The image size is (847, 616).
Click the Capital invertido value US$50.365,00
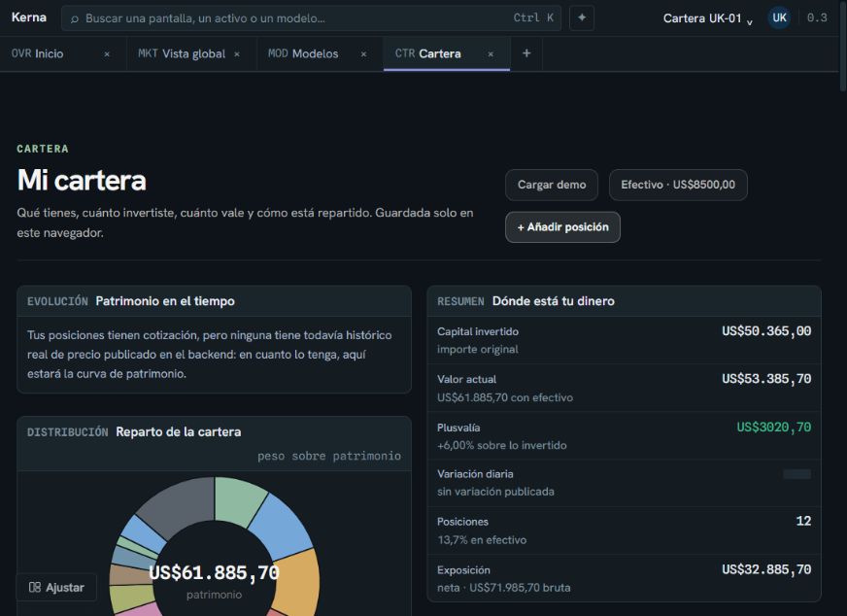[x=766, y=331]
